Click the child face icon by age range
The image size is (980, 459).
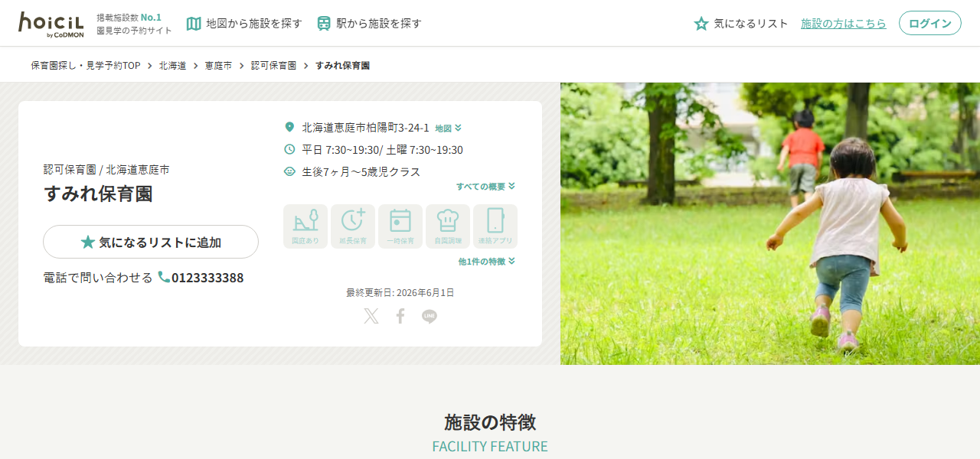pos(289,171)
